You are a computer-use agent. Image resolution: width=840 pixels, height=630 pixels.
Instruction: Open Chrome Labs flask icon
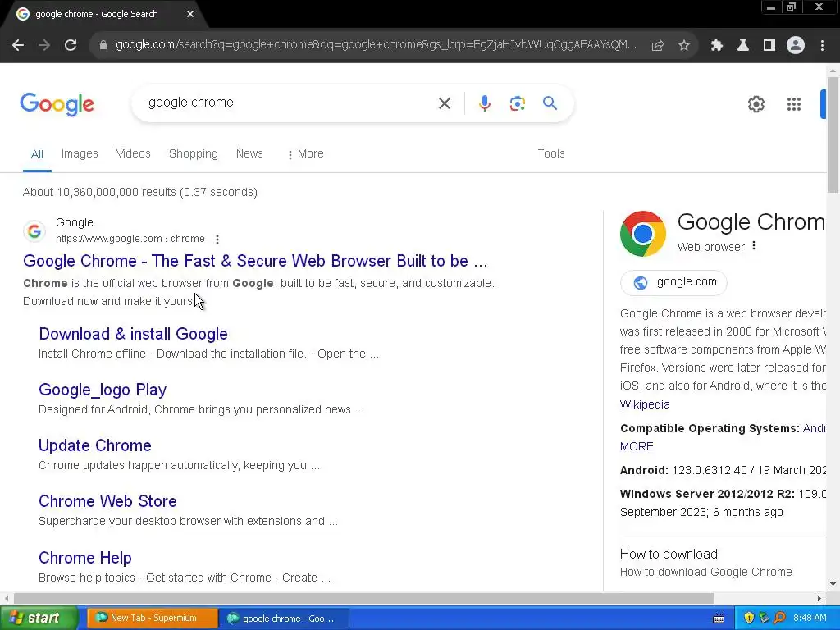pyautogui.click(x=742, y=46)
